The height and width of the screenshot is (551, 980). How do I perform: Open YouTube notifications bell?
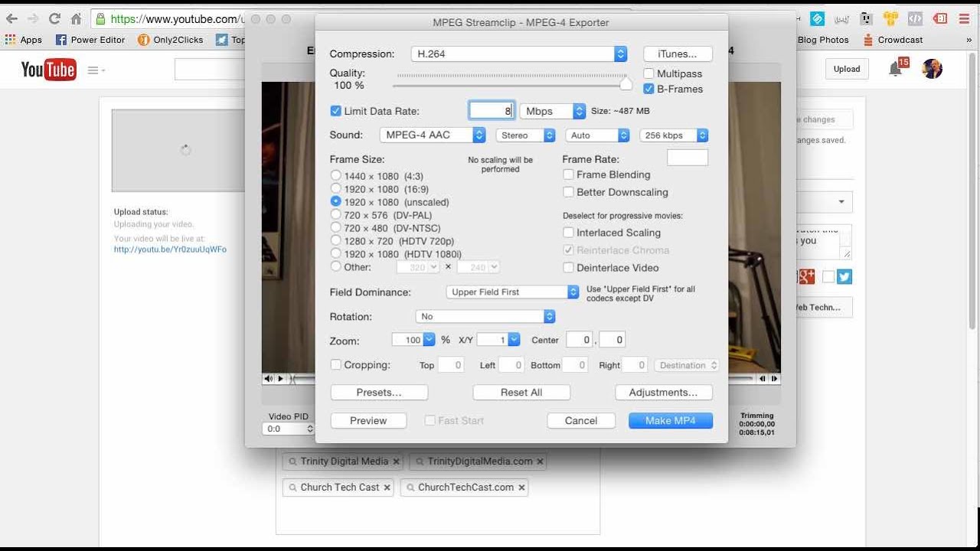[896, 69]
